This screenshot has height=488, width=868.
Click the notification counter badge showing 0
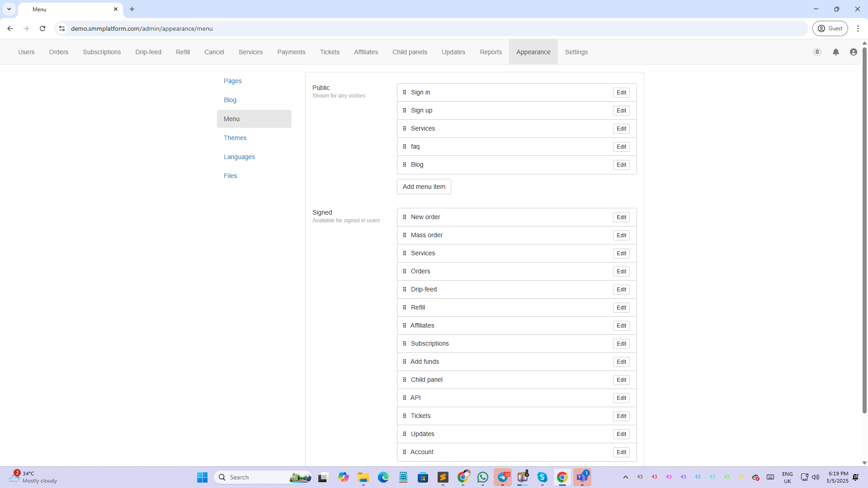817,52
